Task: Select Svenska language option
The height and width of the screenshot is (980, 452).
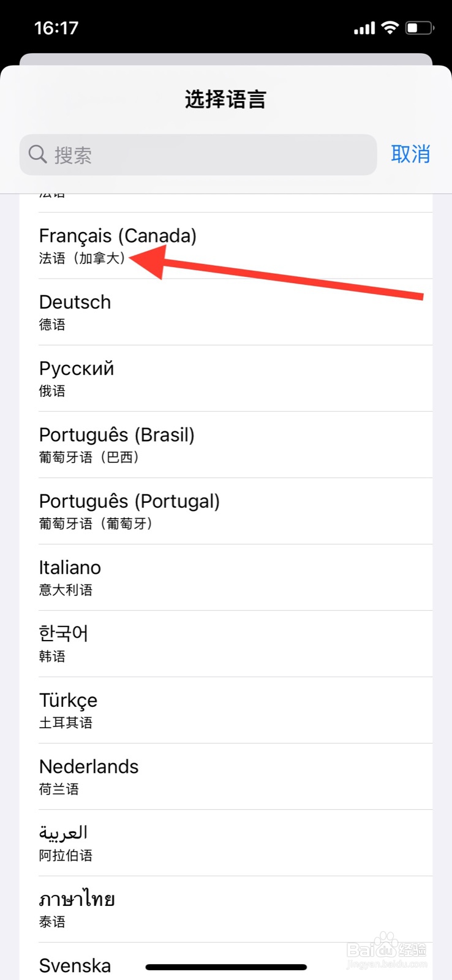Action: pyautogui.click(x=75, y=965)
